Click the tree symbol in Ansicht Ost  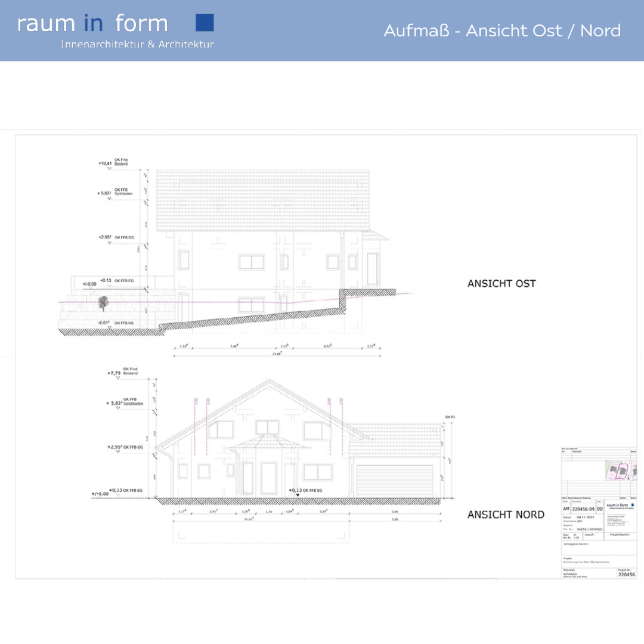click(103, 304)
